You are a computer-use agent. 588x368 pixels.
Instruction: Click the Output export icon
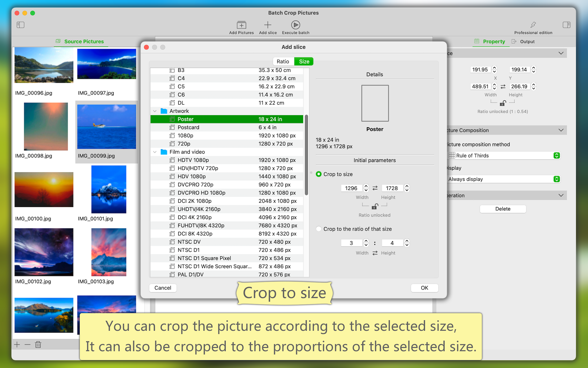tap(514, 41)
